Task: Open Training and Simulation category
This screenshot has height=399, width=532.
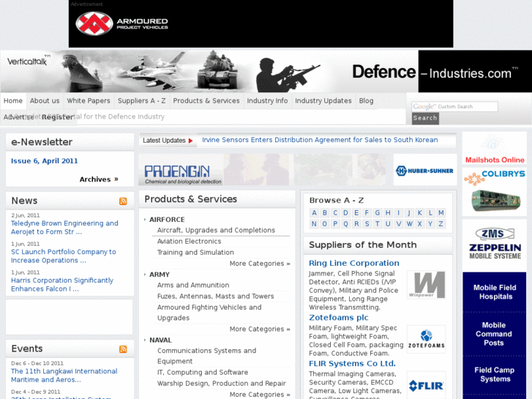Action: 195,253
